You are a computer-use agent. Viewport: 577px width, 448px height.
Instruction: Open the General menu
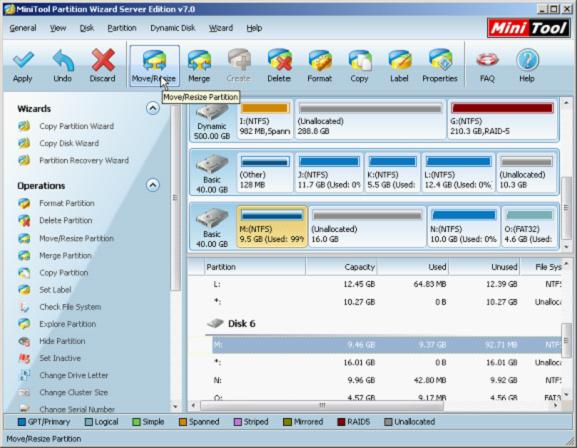(23, 28)
